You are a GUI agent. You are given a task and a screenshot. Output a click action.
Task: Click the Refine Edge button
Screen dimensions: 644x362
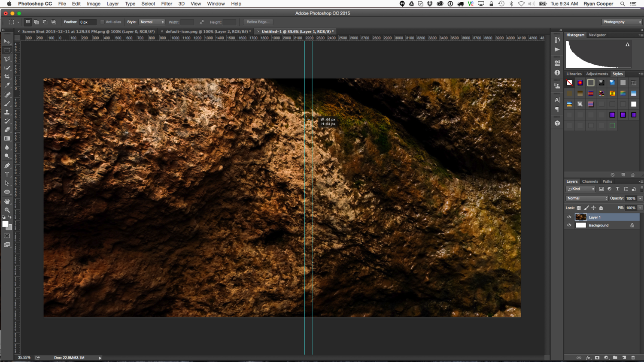click(257, 22)
